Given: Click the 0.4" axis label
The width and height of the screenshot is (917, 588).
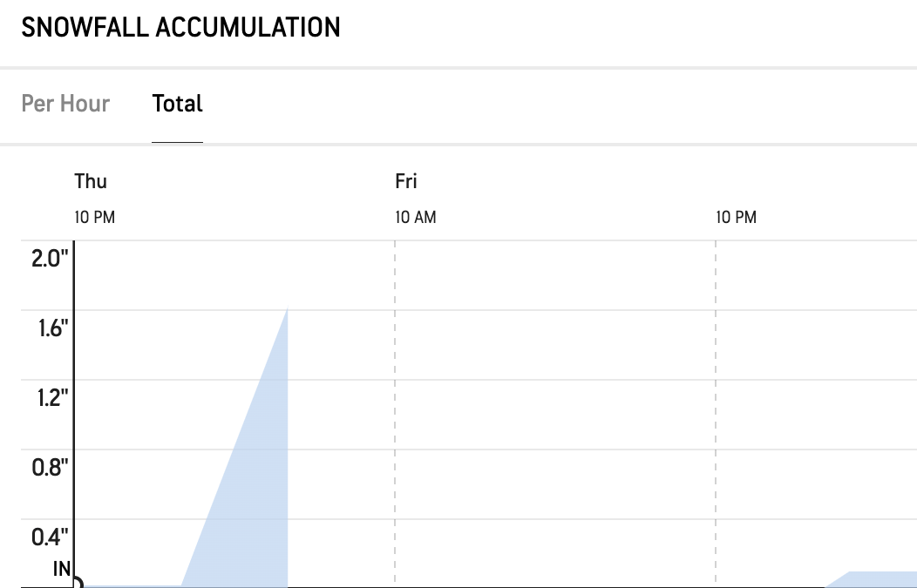Looking at the screenshot, I should click(x=50, y=537).
